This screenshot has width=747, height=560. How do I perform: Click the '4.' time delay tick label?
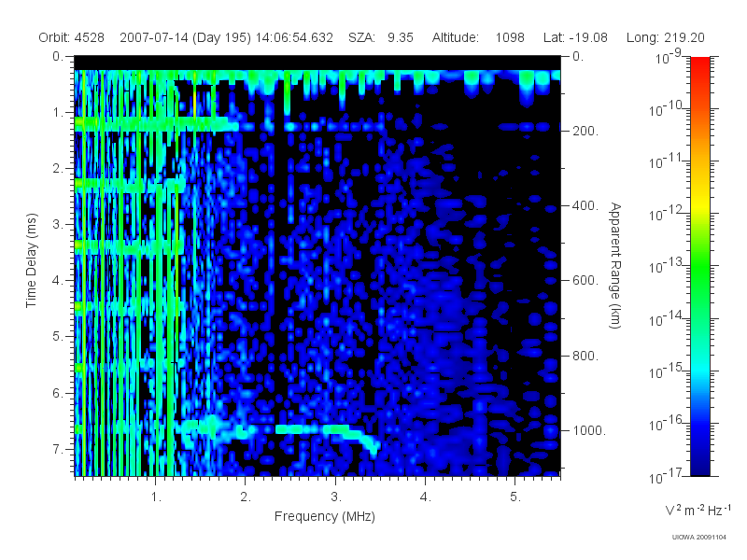58,281
